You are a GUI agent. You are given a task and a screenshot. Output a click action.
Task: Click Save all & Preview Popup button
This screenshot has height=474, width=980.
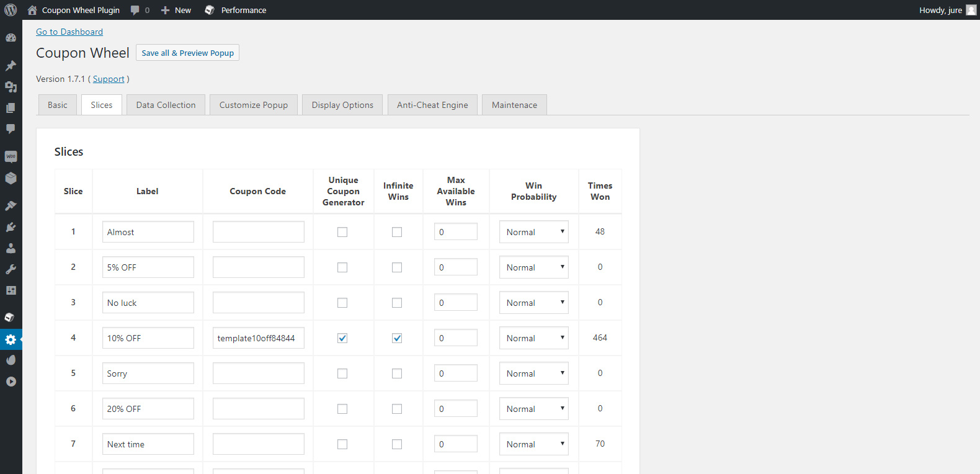[x=187, y=53]
